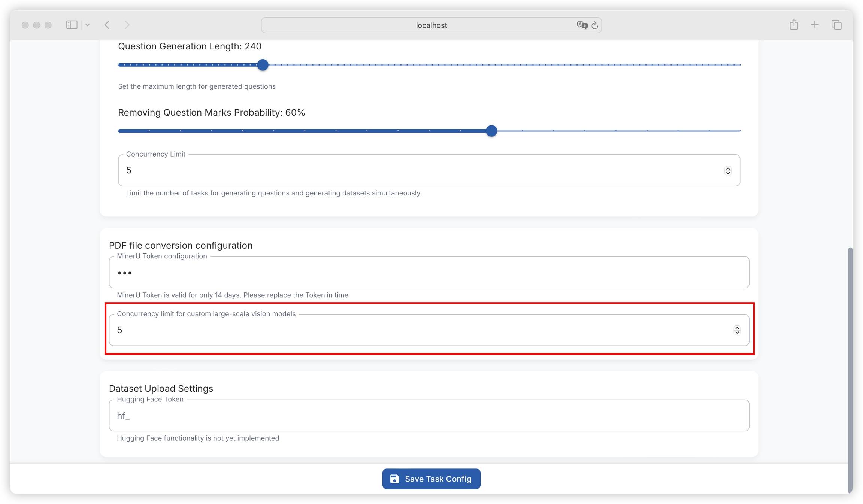Screen dimensions: 863x504
Task: Click the Hugging Face Token input
Action: (x=429, y=416)
